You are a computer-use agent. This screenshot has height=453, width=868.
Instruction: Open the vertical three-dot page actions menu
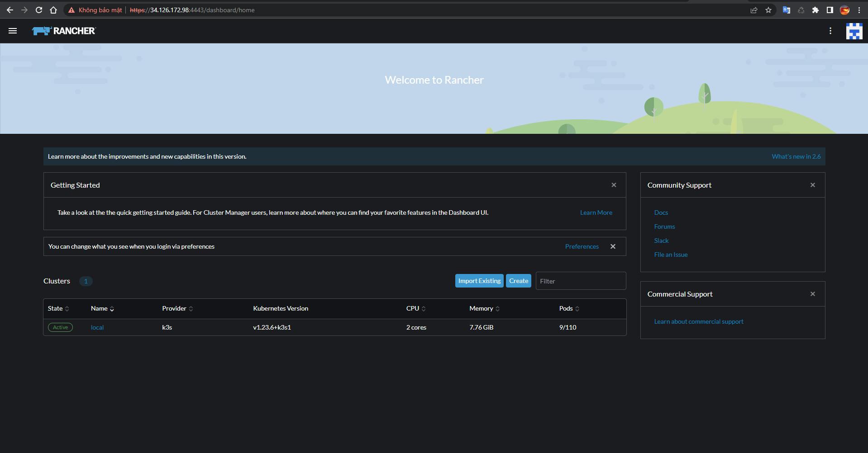[830, 31]
